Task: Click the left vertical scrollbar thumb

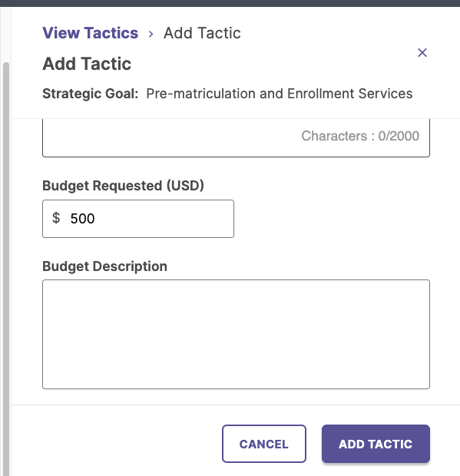Action: click(6, 267)
